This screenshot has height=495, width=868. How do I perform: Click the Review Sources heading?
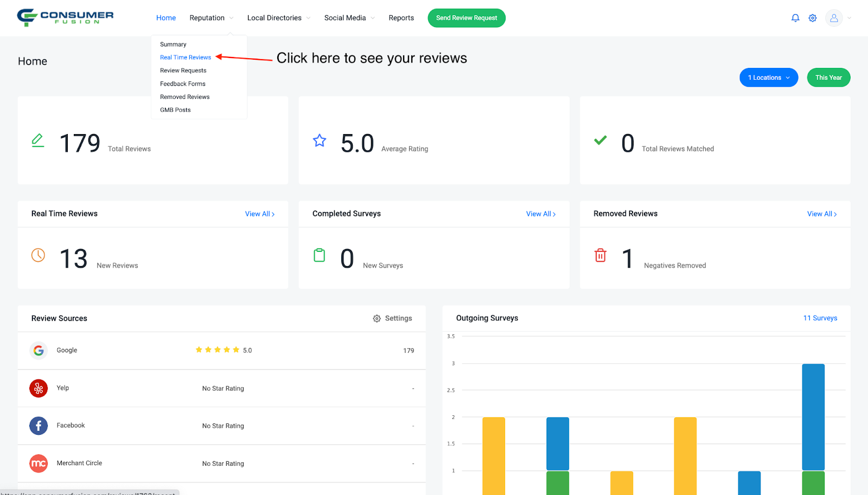59,319
